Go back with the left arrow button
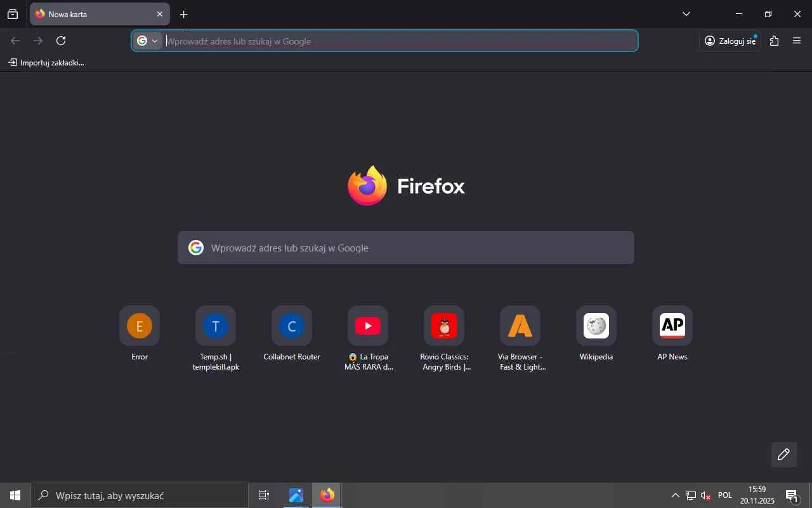 (x=15, y=41)
